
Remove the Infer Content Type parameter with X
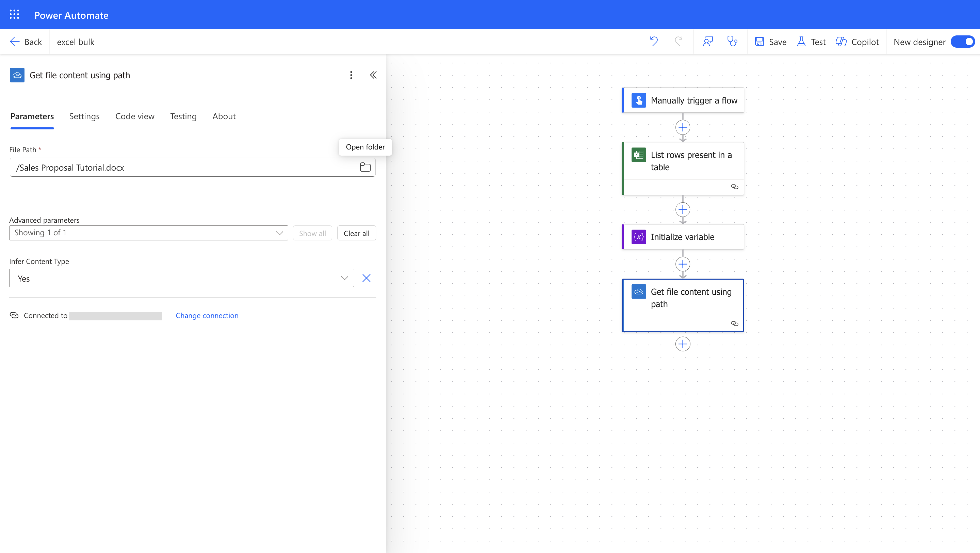click(x=366, y=278)
